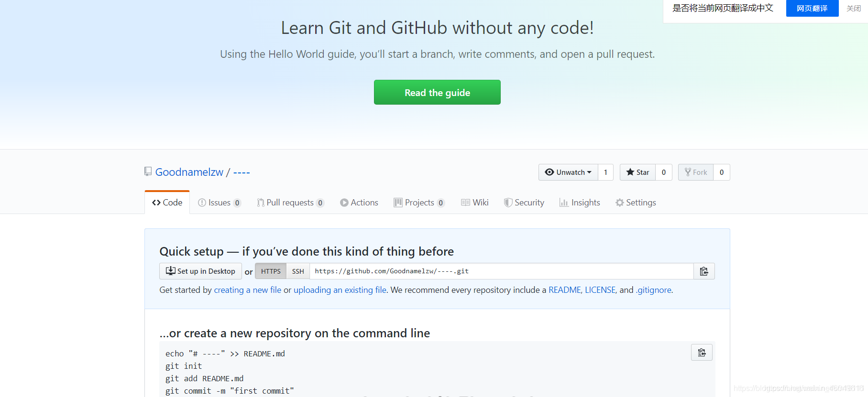The width and height of the screenshot is (868, 397).
Task: Open the Issues tab
Action: click(220, 203)
